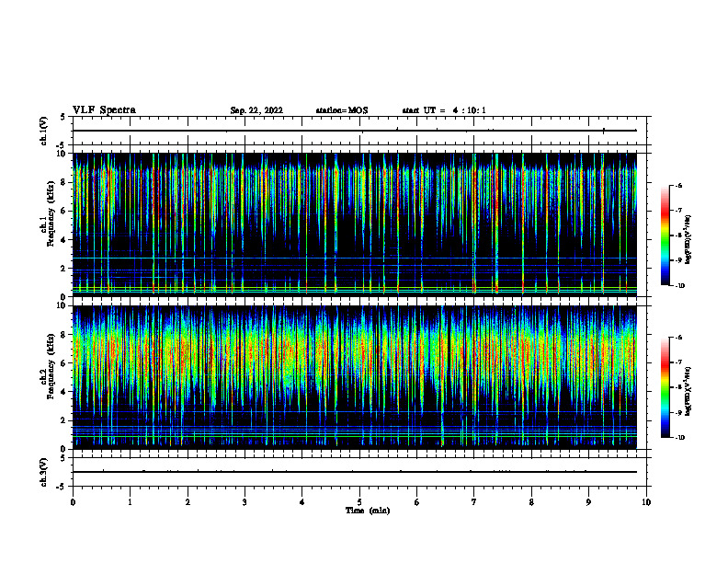The width and height of the screenshot is (728, 563).
Task: Click time axis tick label "7"
Action: coord(474,502)
